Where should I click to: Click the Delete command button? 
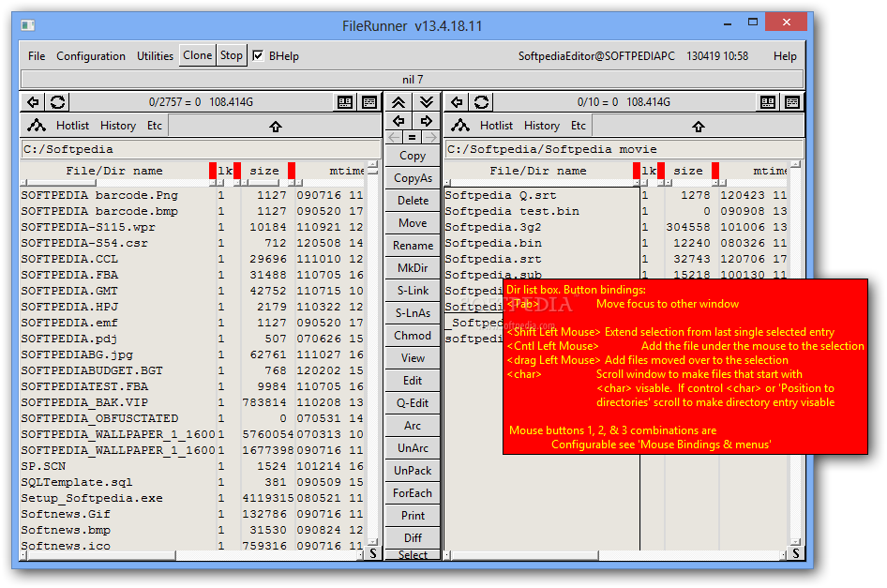tap(413, 201)
